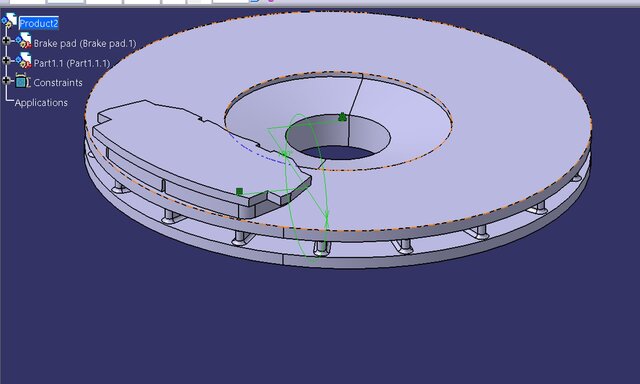640x384 pixels.
Task: Select the Constraints label in tree
Action: [58, 82]
